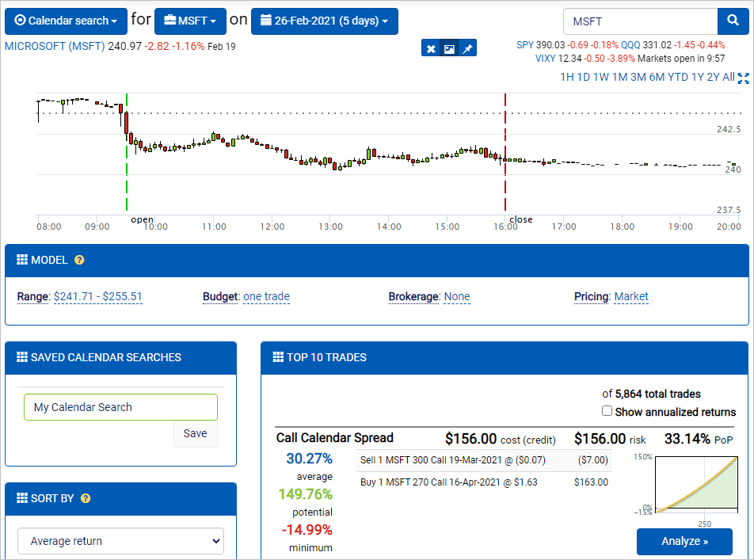Click the Markets open in 9:57 text

(681, 59)
